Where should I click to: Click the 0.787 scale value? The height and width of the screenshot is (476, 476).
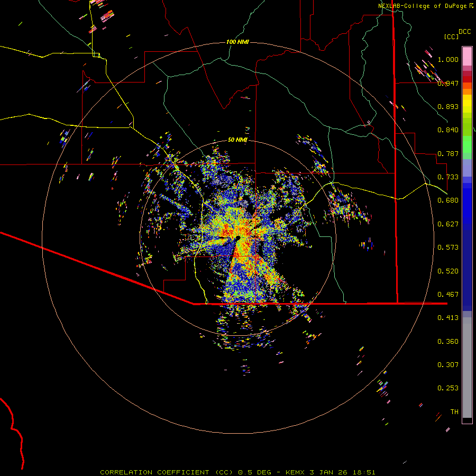click(448, 153)
